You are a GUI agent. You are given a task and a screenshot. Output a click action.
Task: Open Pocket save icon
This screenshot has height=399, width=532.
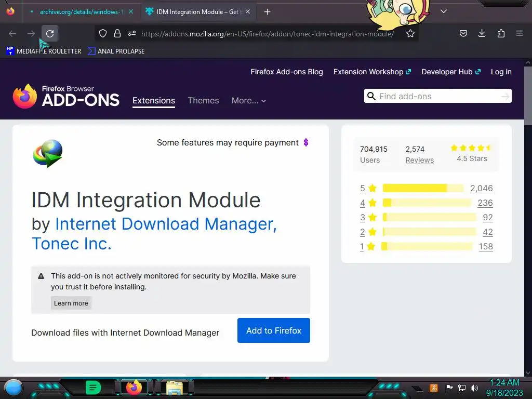tap(463, 33)
